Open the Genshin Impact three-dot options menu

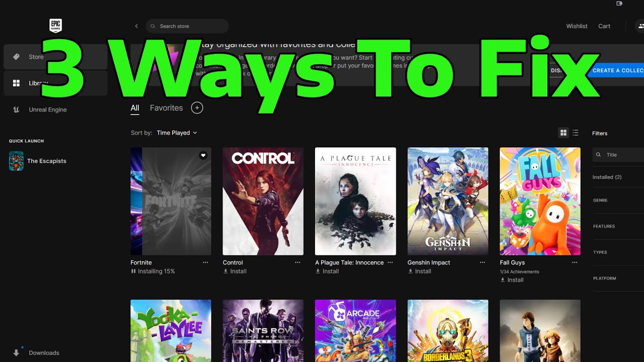click(x=482, y=262)
